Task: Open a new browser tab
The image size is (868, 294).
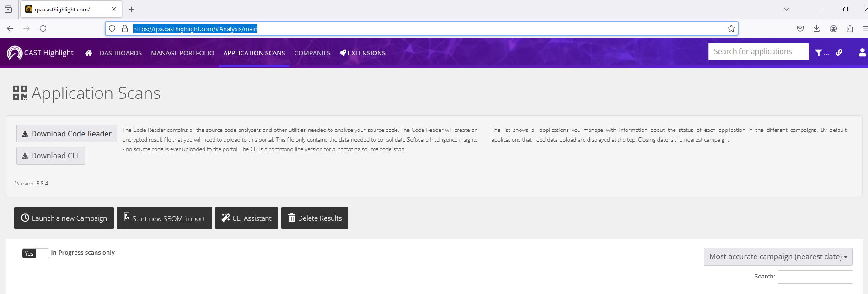Action: tap(132, 9)
